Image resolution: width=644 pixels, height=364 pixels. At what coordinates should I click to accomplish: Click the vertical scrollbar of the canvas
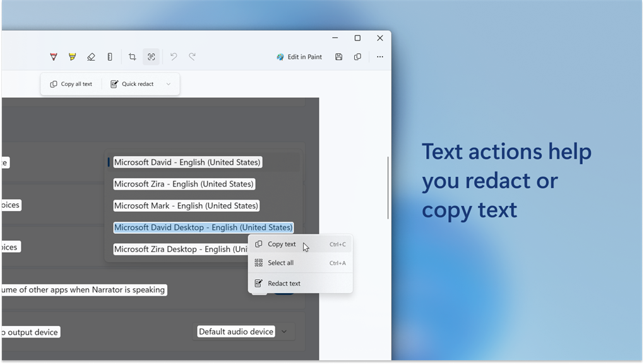[388, 188]
